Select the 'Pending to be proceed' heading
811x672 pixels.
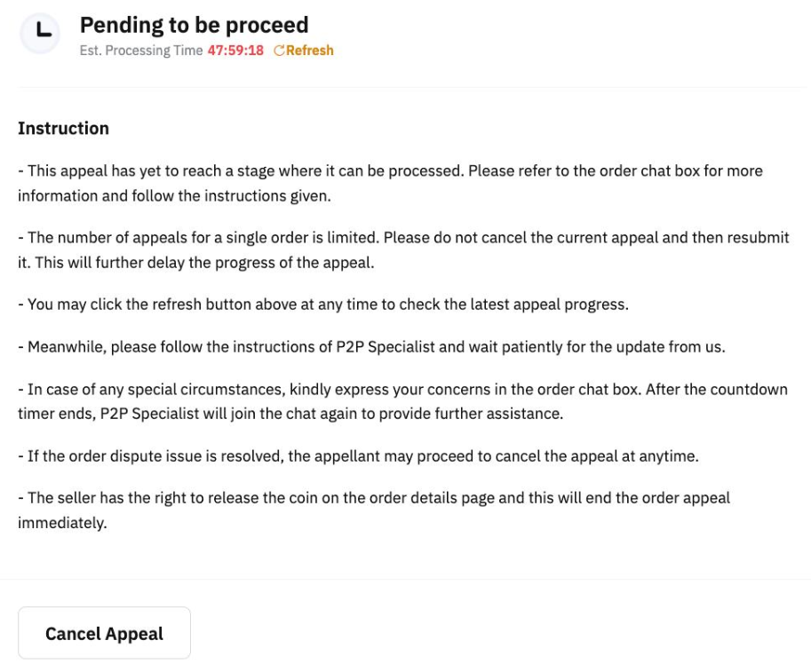point(194,25)
